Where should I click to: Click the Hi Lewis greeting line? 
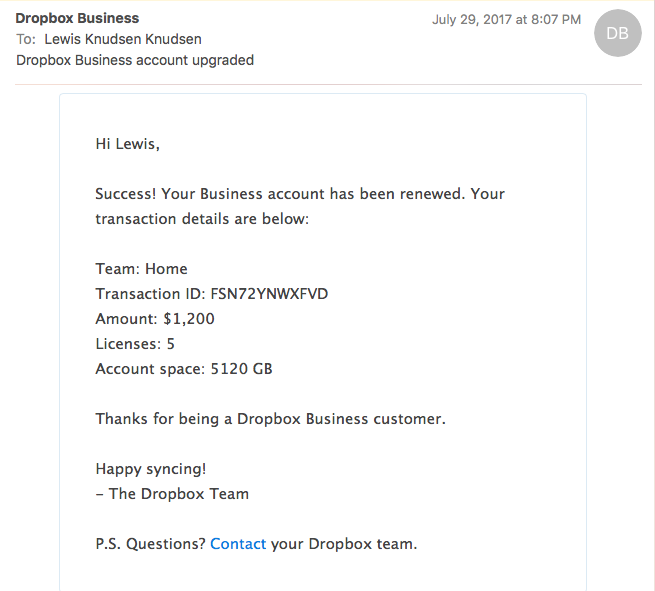[127, 144]
